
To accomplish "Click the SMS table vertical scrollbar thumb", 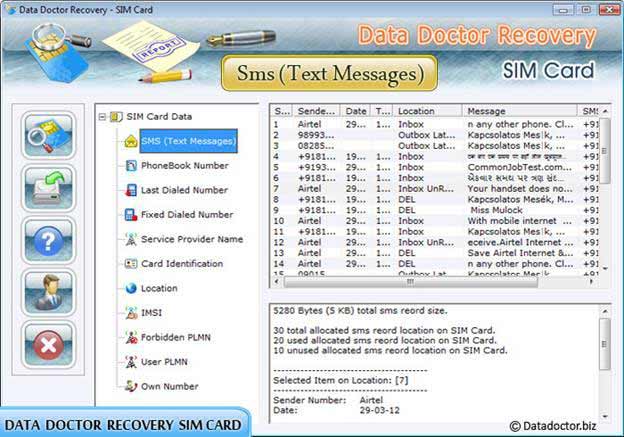I will 604,151.
